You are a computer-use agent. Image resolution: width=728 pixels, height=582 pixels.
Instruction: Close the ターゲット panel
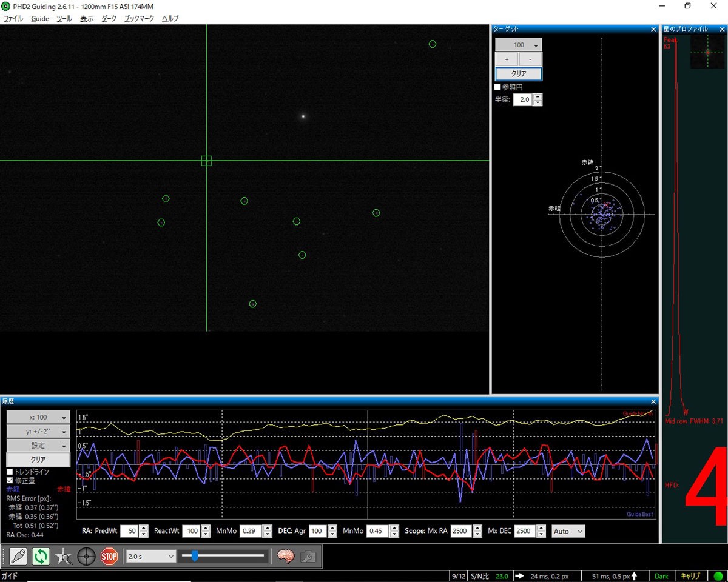[653, 28]
